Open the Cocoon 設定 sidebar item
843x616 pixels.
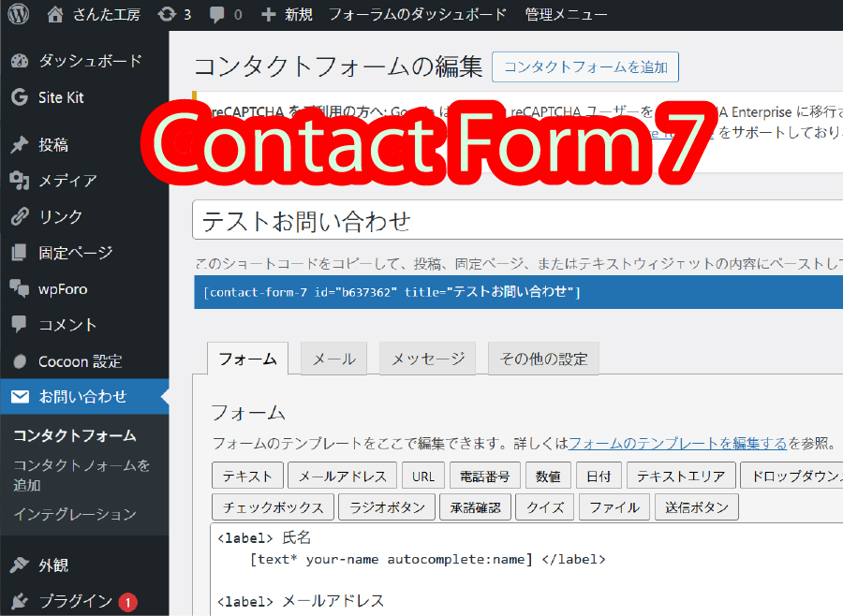tap(80, 361)
